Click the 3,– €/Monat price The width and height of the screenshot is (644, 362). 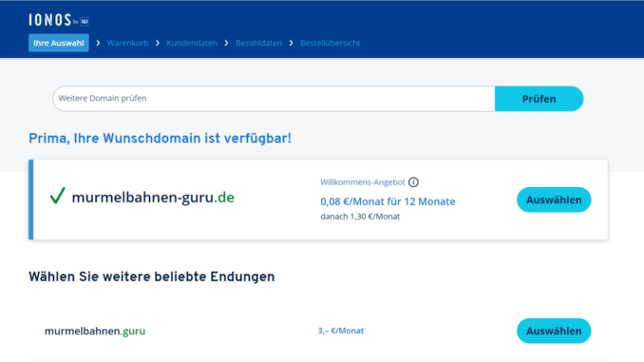tap(341, 331)
